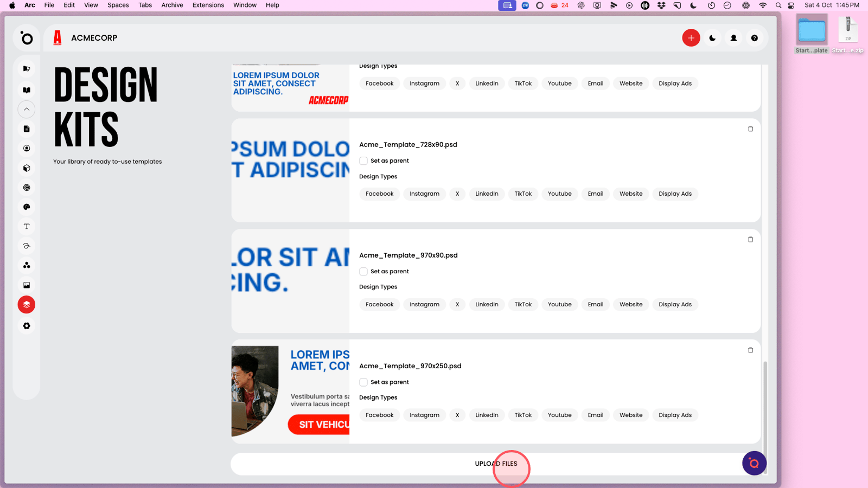Set Acme_Template_970x90.psd as parent
The width and height of the screenshot is (868, 488).
click(363, 272)
